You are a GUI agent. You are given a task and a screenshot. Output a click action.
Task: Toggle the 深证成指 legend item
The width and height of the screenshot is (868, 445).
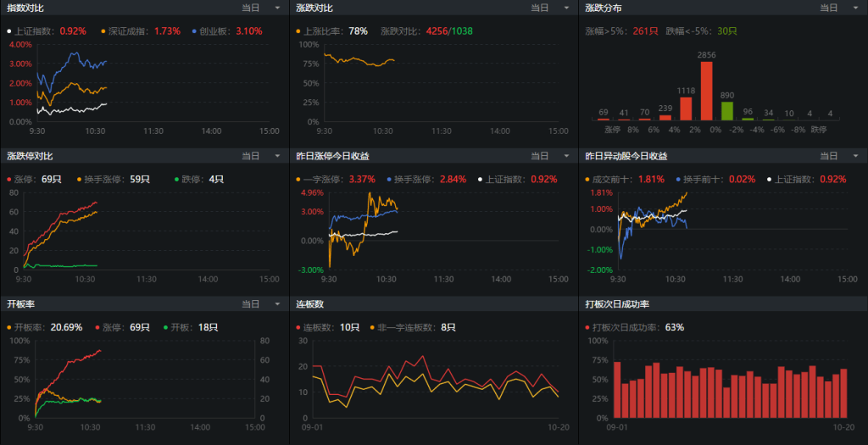click(125, 31)
